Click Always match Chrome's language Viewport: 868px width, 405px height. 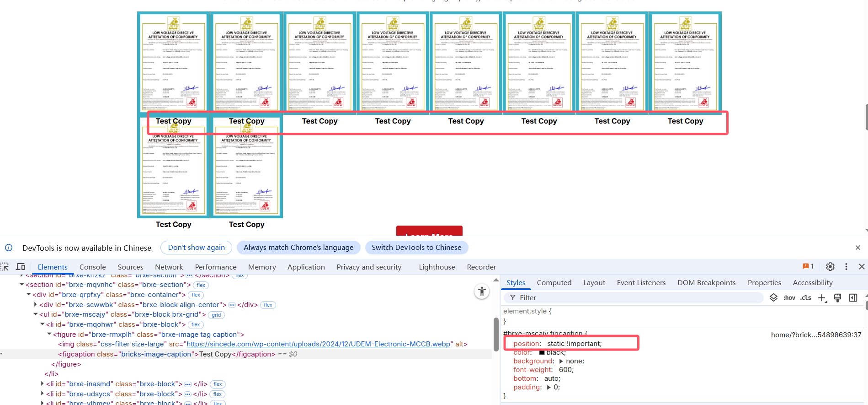tap(298, 248)
